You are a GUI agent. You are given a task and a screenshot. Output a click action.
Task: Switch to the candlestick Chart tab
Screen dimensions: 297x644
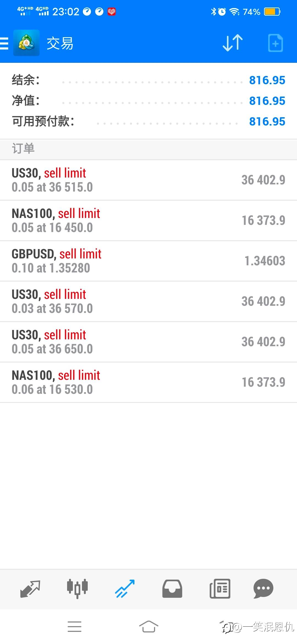(77, 589)
